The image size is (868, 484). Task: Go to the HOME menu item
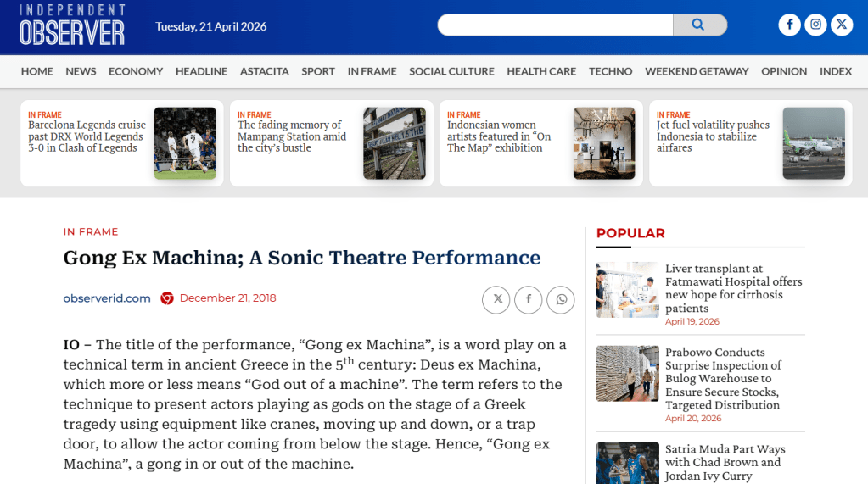(37, 71)
